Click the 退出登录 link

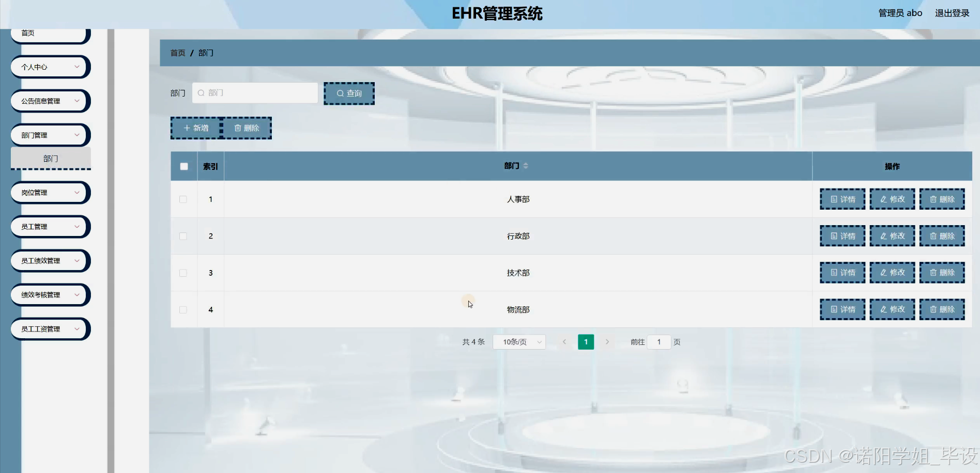952,13
